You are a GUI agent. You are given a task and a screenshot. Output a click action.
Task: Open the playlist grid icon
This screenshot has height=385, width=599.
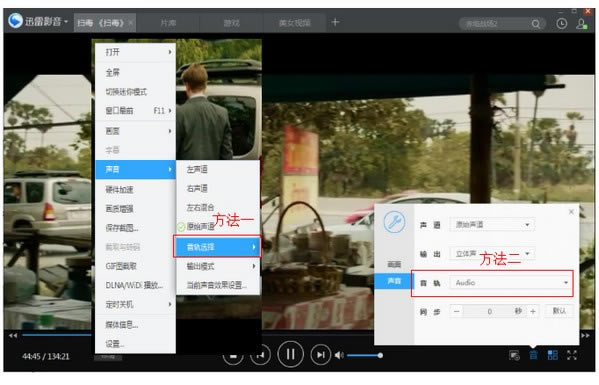tap(552, 356)
